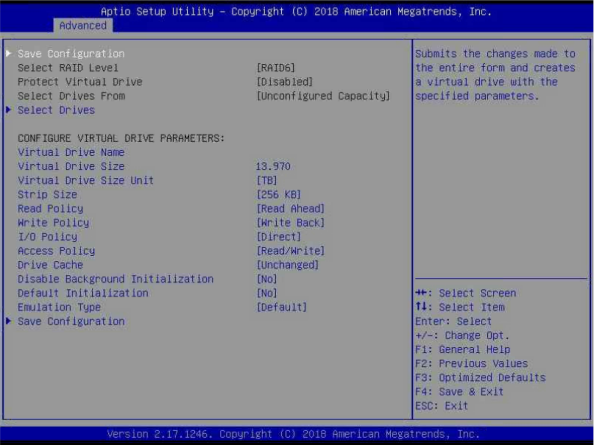594x445 pixels.
Task: Open the Advanced tab
Action: (83, 25)
